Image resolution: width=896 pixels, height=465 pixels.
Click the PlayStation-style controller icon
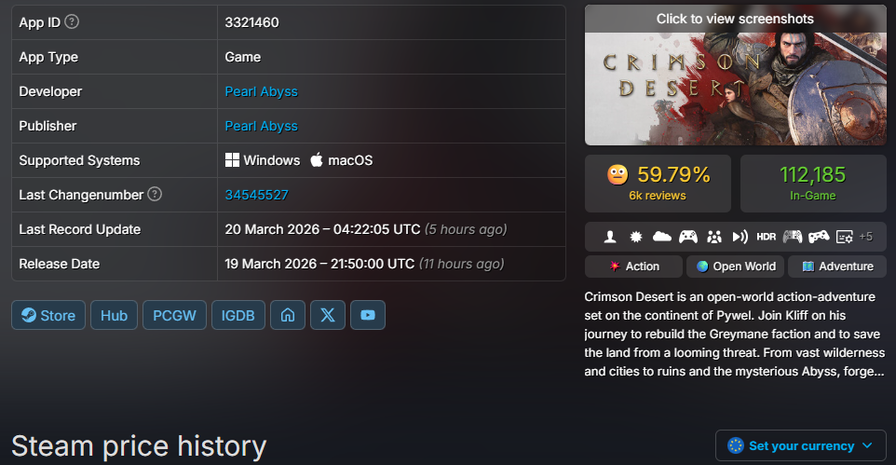click(x=818, y=236)
